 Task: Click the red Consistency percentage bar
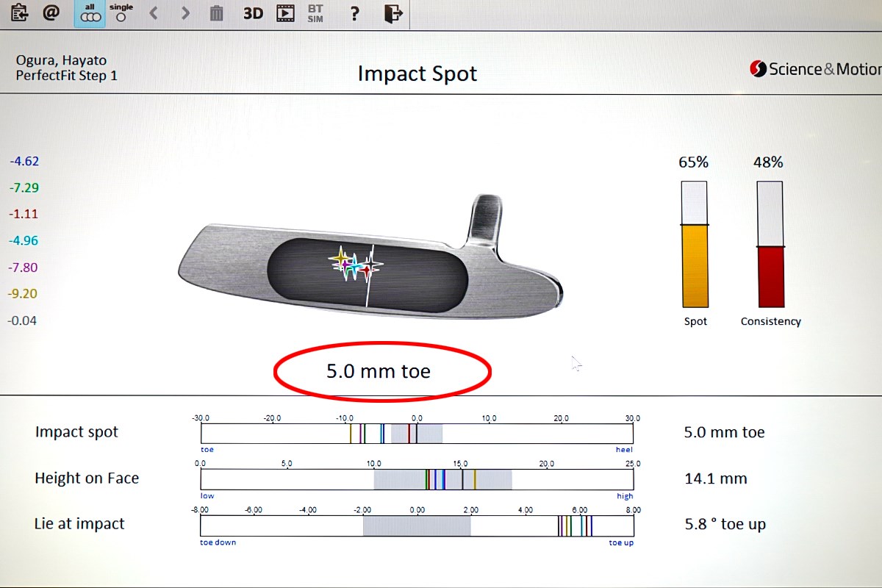pyautogui.click(x=771, y=276)
